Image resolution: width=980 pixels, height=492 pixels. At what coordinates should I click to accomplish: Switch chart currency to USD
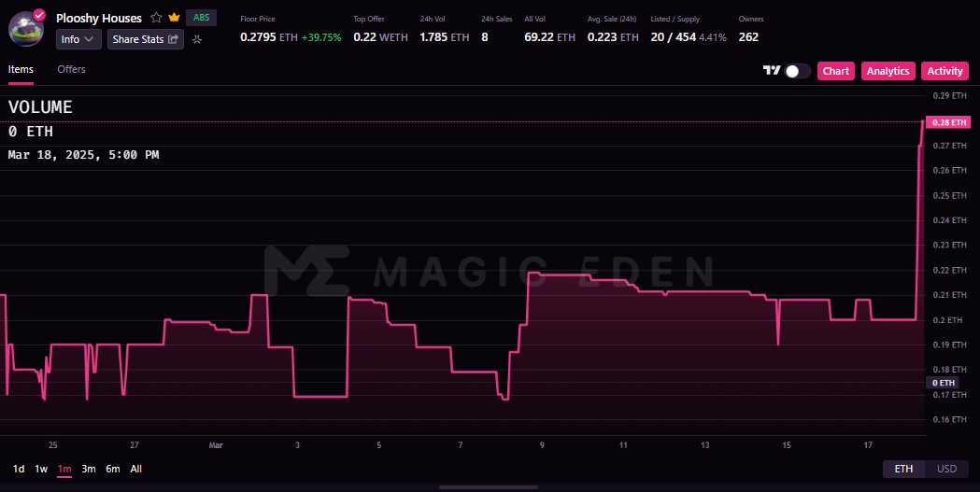[946, 469]
